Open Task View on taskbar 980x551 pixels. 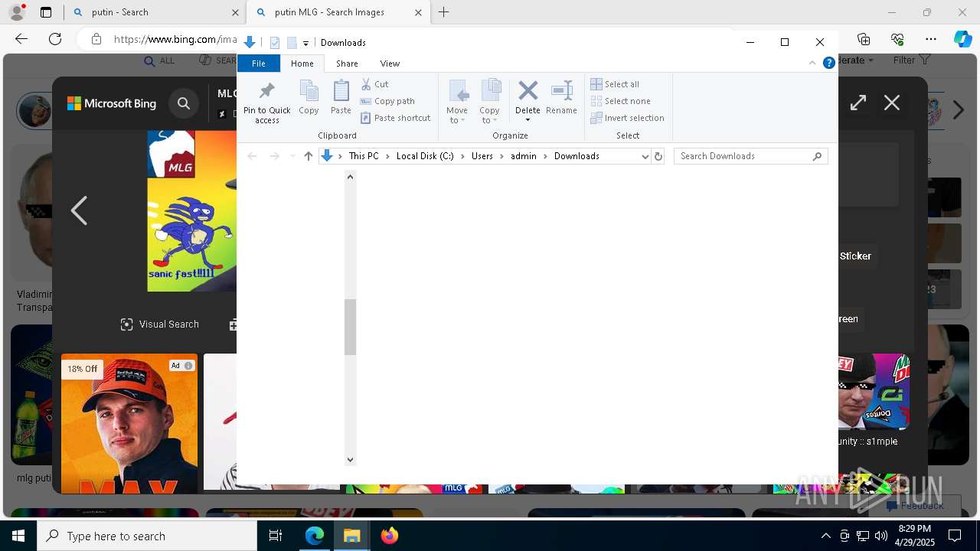pos(276,536)
